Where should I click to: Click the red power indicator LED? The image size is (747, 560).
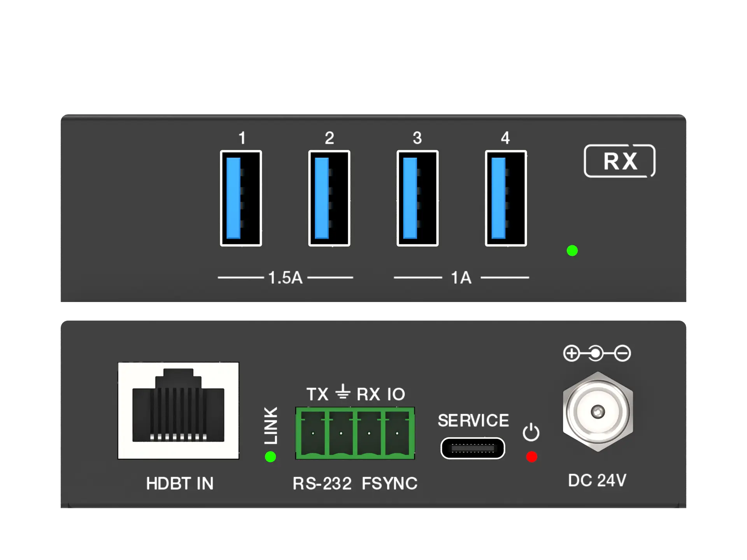(x=531, y=456)
